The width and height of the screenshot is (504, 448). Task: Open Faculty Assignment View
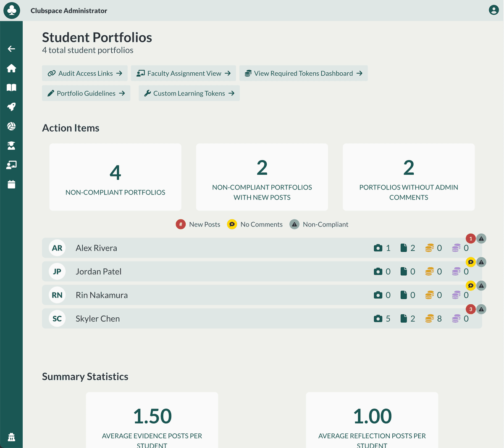tap(184, 73)
